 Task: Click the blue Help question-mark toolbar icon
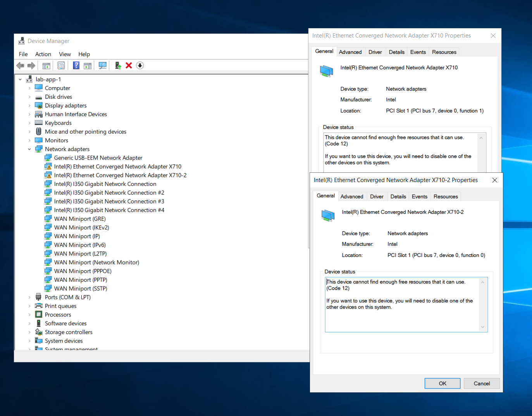(x=76, y=65)
